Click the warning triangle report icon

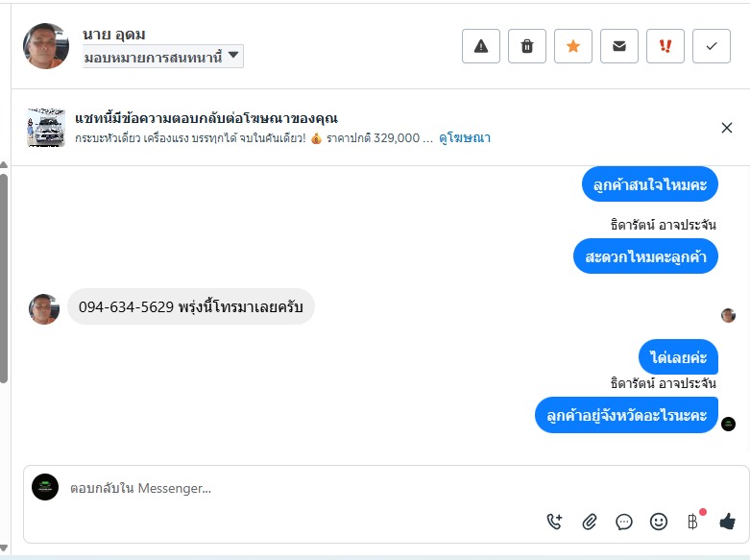pos(481,46)
